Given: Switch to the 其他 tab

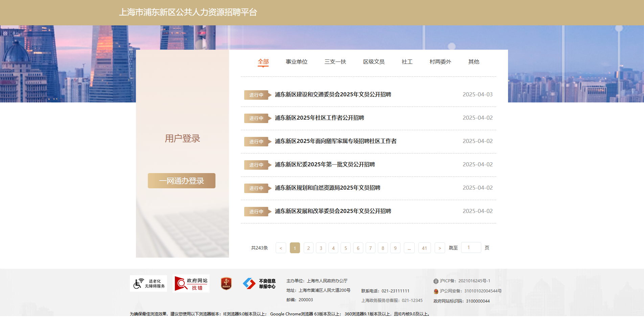Looking at the screenshot, I should 473,62.
